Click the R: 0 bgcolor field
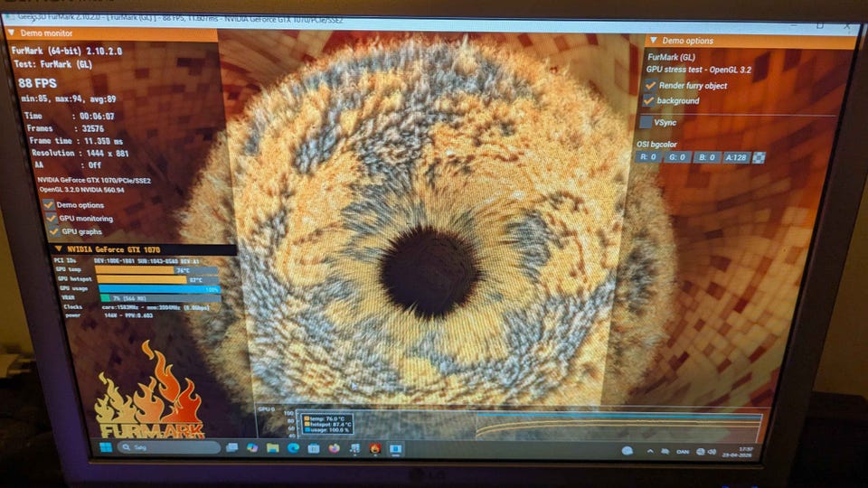Viewport: 868px width, 488px height. coord(648,157)
